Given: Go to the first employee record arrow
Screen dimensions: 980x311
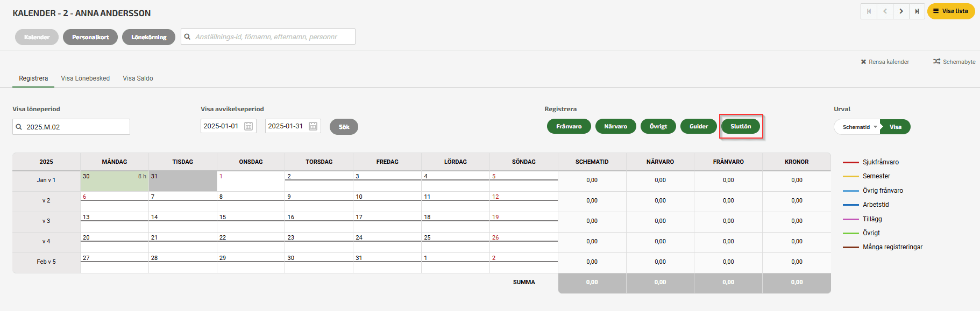Looking at the screenshot, I should (869, 11).
